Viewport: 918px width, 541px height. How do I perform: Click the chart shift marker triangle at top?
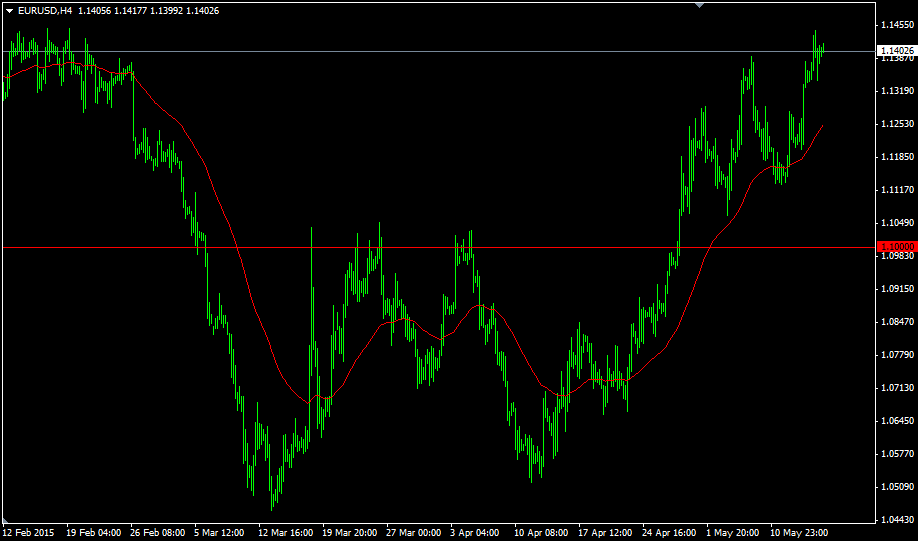coord(699,5)
